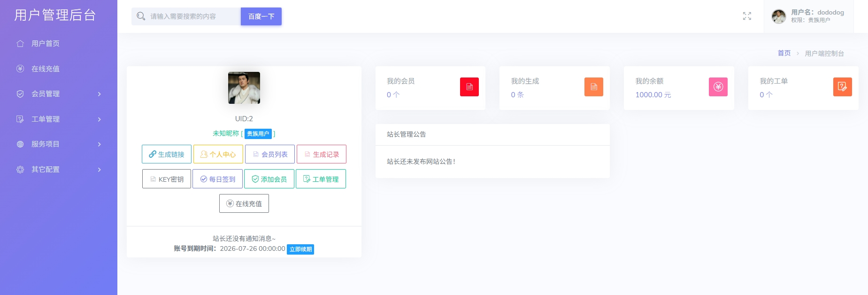This screenshot has width=868, height=295.
Task: Click the edit icon beside sidebar 工单管理
Action: [20, 119]
